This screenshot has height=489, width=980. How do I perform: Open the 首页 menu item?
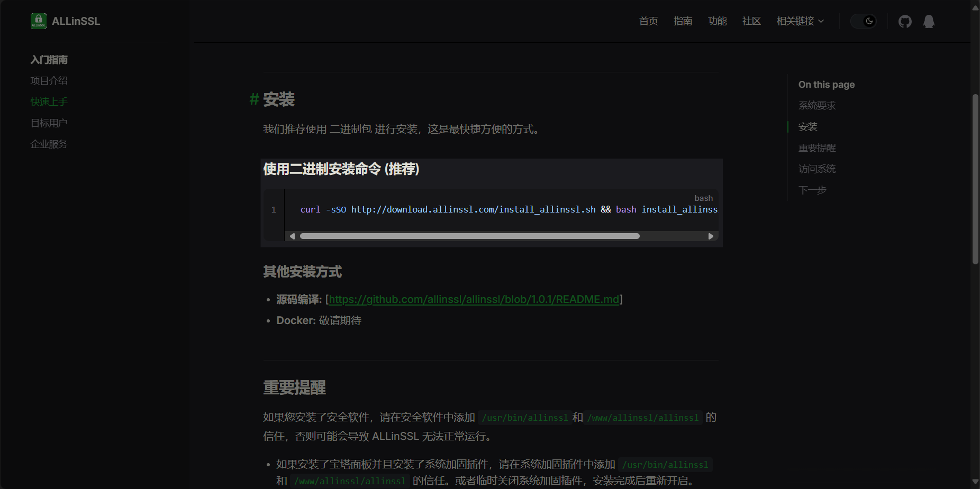point(648,21)
